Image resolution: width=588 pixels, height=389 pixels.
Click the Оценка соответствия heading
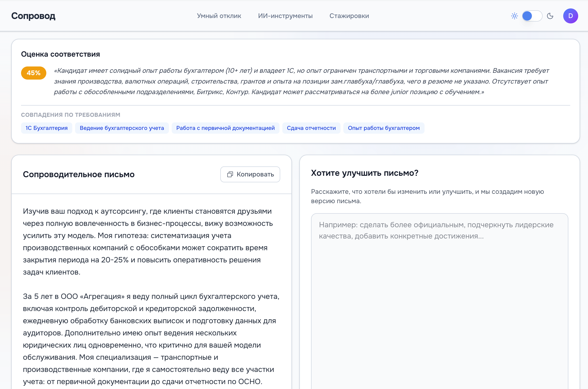(61, 54)
